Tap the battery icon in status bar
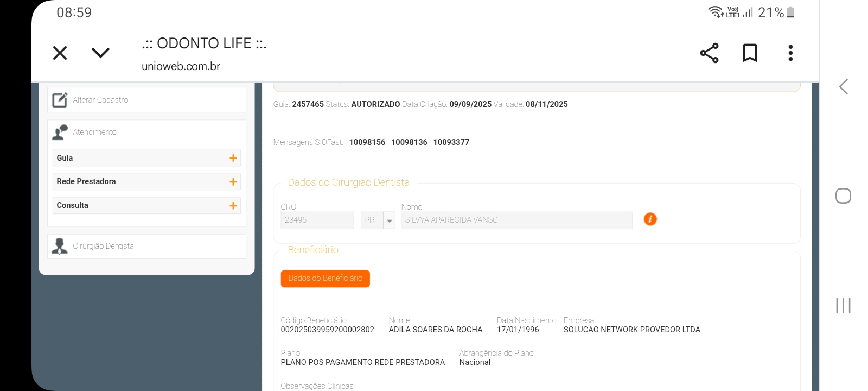868x391 pixels. pyautogui.click(x=790, y=12)
